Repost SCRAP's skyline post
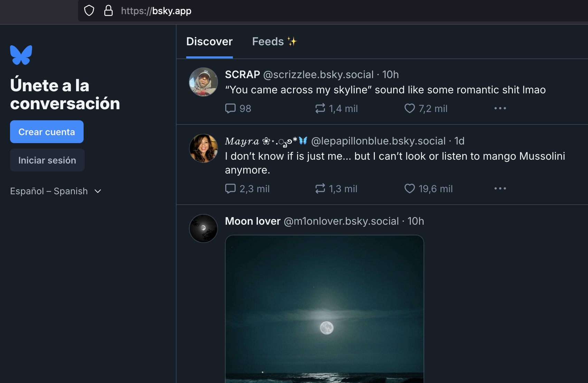This screenshot has width=588, height=383. click(320, 109)
